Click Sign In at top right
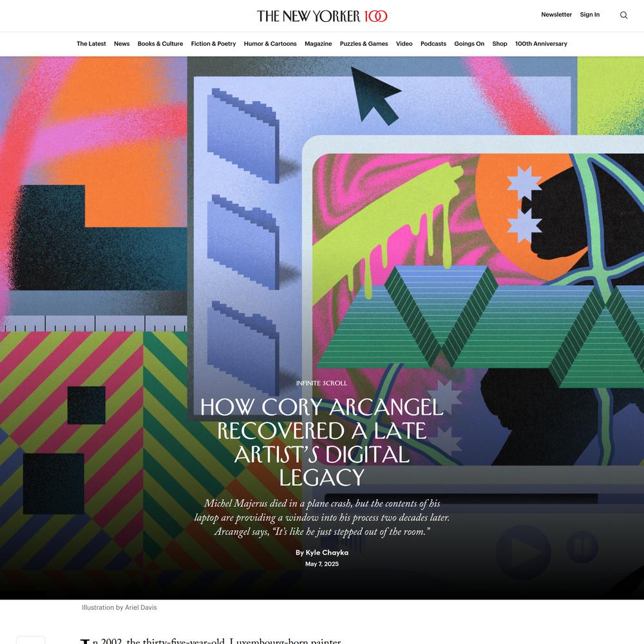 click(589, 14)
